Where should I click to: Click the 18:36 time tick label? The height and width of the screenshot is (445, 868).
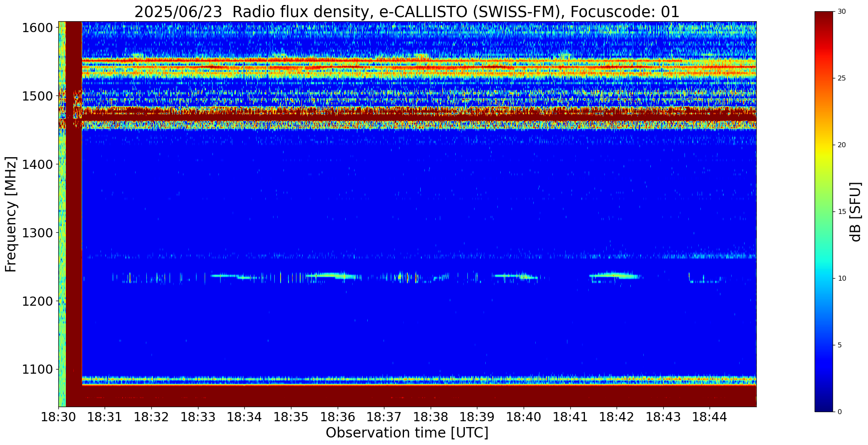(338, 417)
